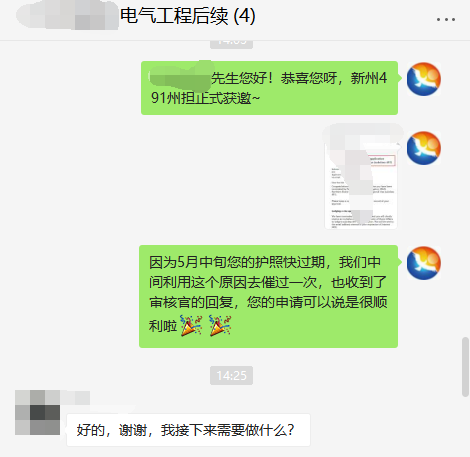Image resolution: width=470 pixels, height=457 pixels.
Task: Click the first party popper emoji in the message
Action: coord(191,325)
